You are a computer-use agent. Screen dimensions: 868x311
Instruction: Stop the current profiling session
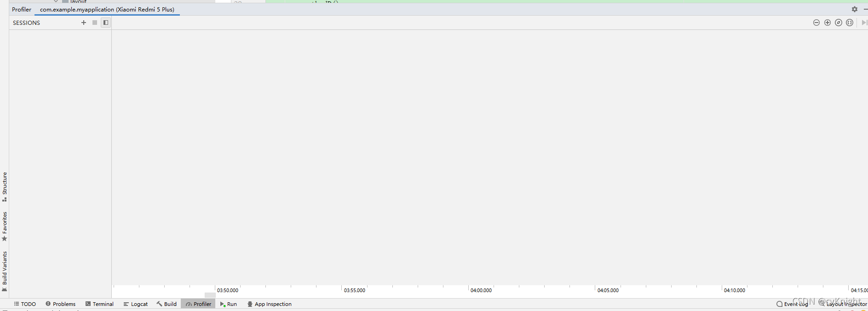click(x=95, y=23)
